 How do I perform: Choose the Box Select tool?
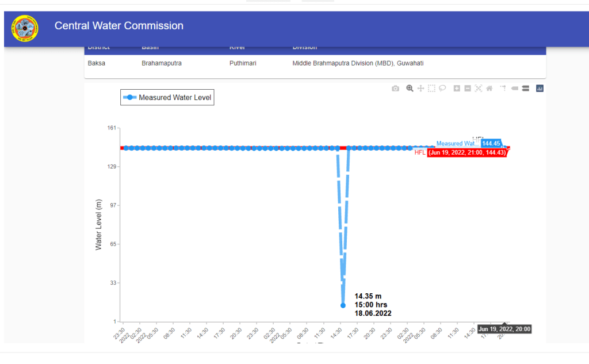431,89
